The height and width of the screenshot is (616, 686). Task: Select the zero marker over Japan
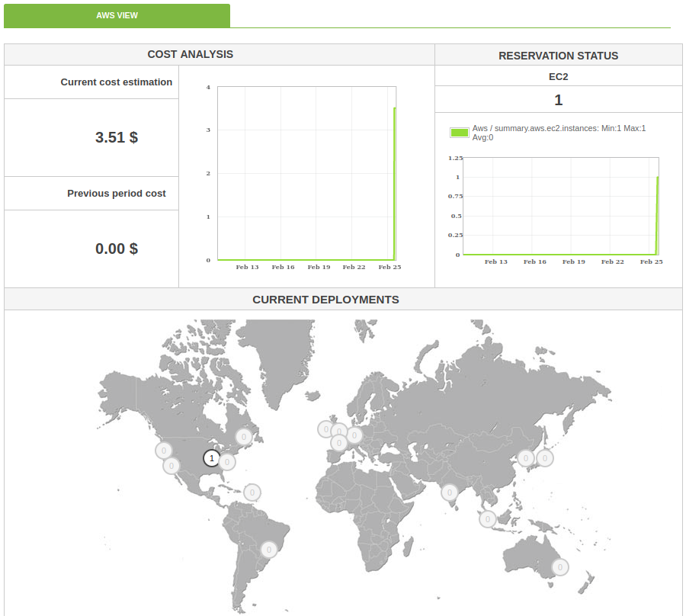[545, 458]
